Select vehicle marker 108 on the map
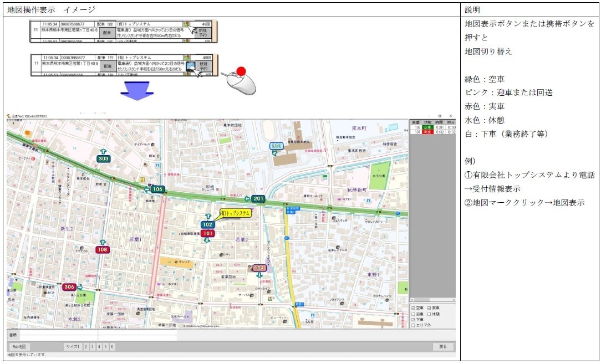 (x=103, y=250)
